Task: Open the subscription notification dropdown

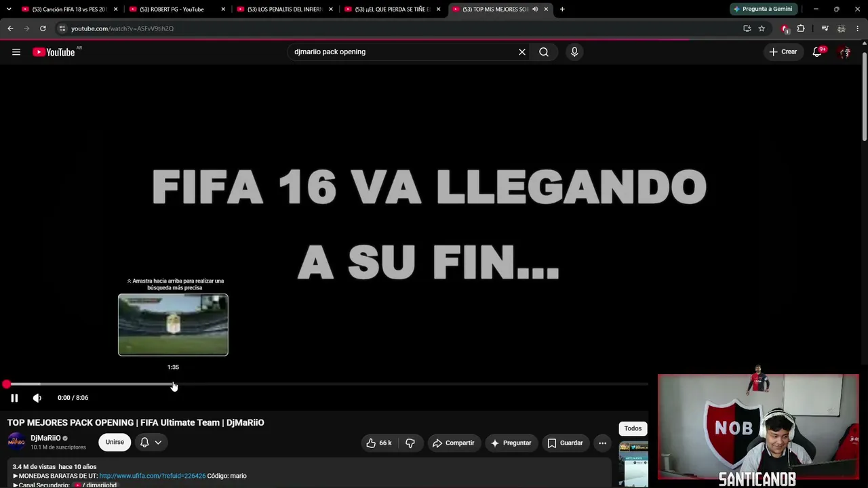Action: pos(151,443)
